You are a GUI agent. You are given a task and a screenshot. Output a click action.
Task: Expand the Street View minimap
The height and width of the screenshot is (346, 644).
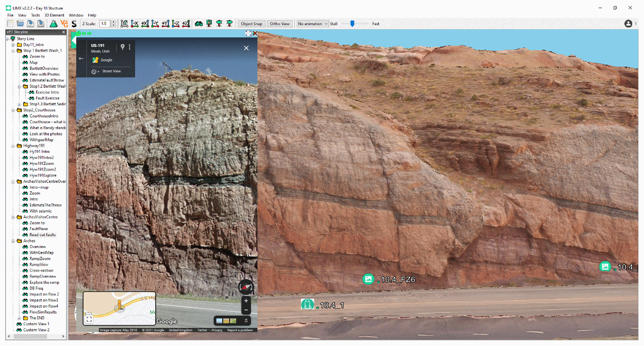pos(89,319)
